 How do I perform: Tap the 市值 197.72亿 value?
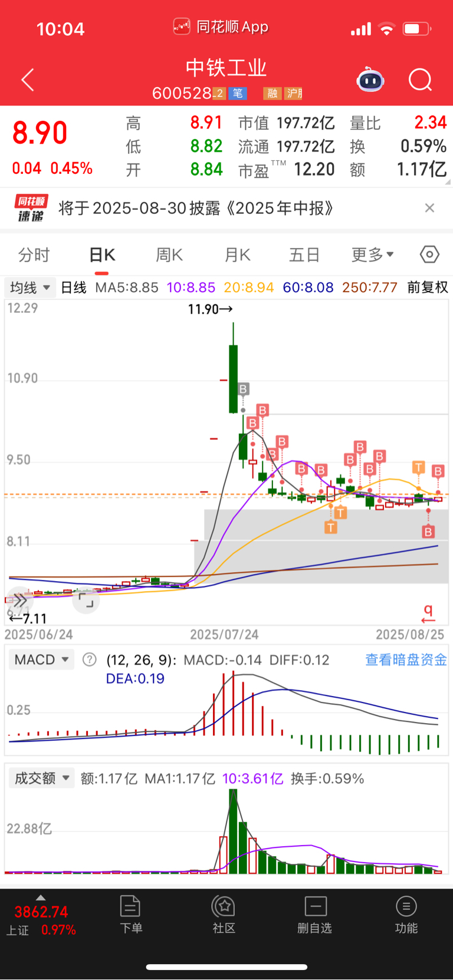click(306, 123)
